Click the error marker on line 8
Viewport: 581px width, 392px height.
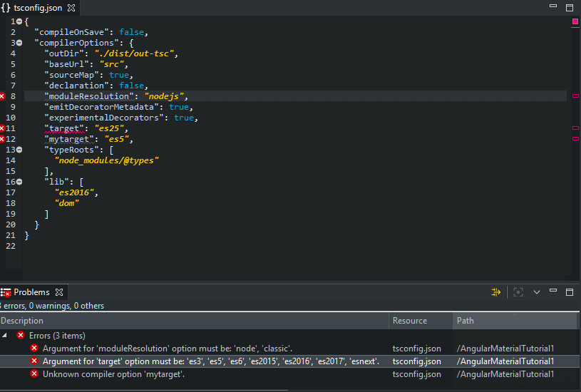3,96
